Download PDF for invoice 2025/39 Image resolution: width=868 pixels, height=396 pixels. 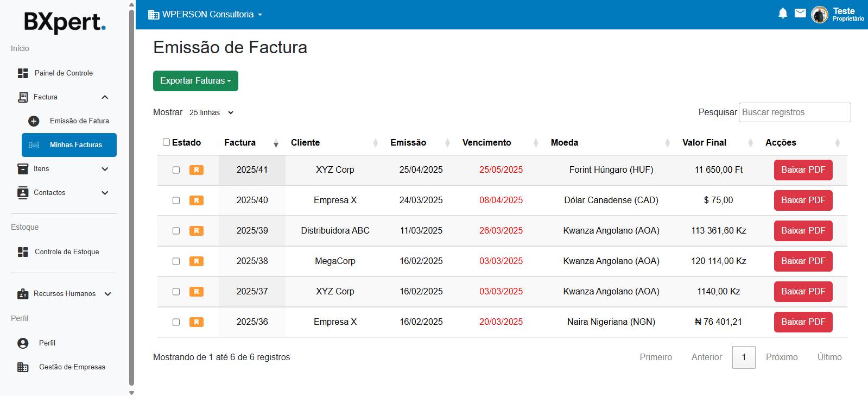tap(803, 231)
